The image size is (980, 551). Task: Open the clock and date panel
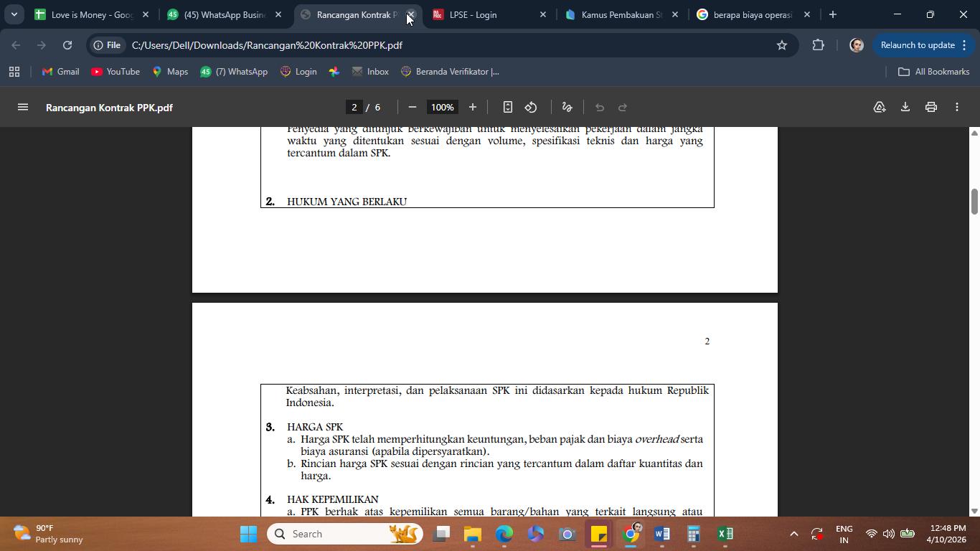pos(946,534)
